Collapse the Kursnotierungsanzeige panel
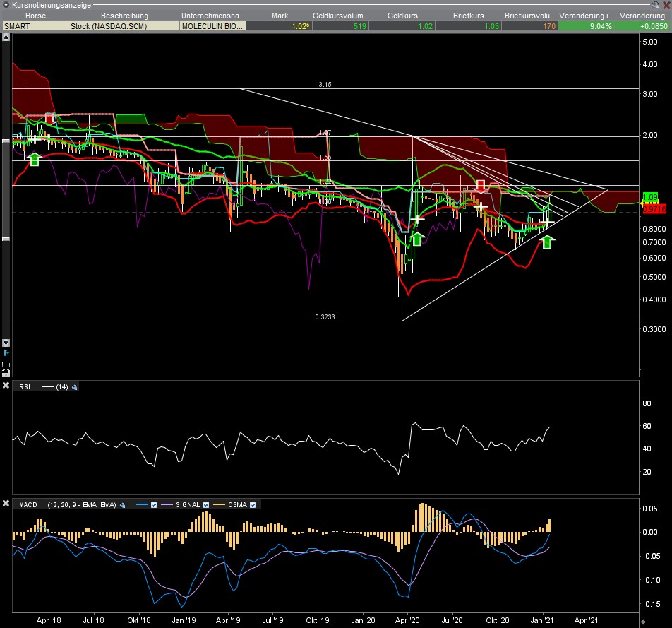672x628 pixels. pos(6,5)
